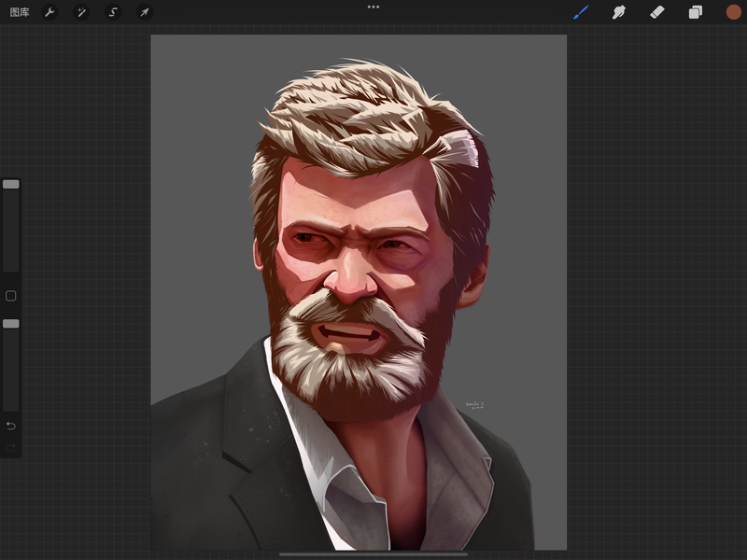The image size is (747, 560).
Task: Tap the square modify button in sidebar
Action: click(11, 296)
